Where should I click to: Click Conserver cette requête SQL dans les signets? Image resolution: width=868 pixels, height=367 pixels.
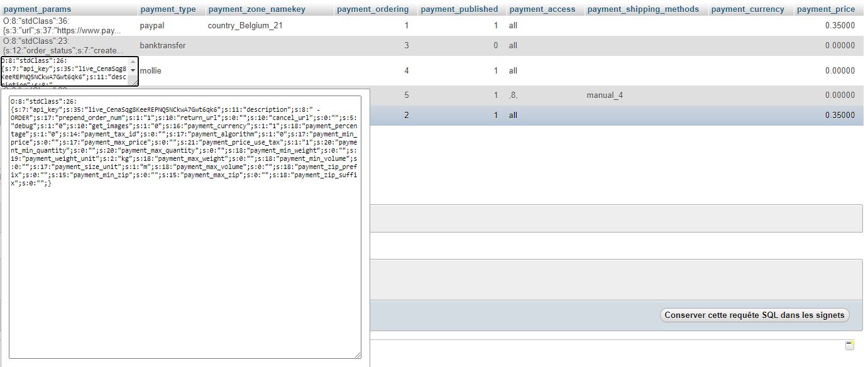click(754, 315)
